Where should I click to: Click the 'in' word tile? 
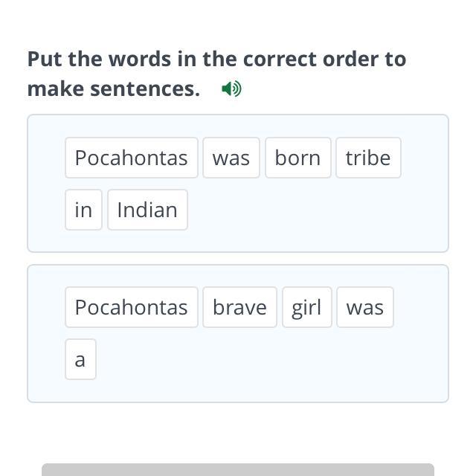[x=83, y=210]
